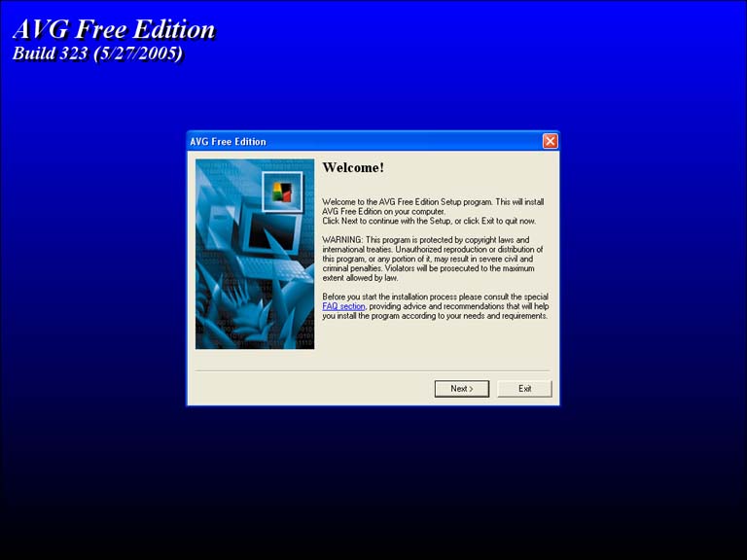Click the AVG four-color logo in artwork

tap(283, 191)
